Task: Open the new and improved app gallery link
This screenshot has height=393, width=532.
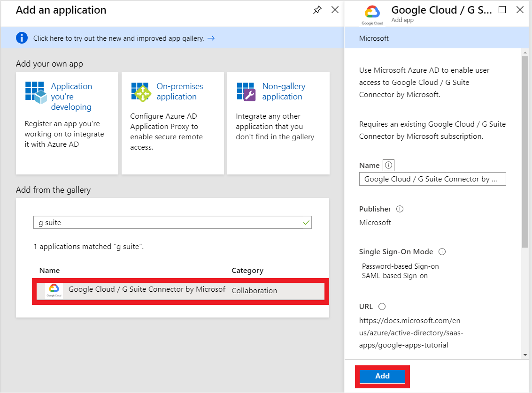Action: (x=117, y=38)
